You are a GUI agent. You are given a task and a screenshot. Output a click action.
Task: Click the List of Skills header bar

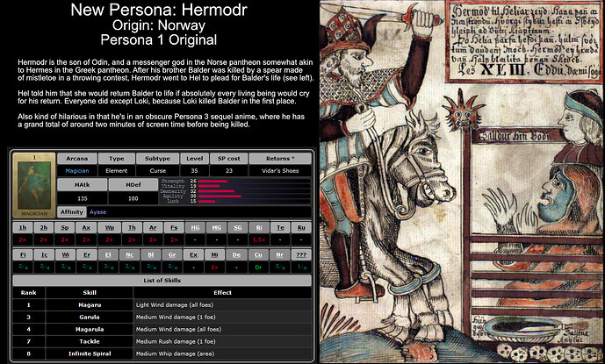coord(162,281)
